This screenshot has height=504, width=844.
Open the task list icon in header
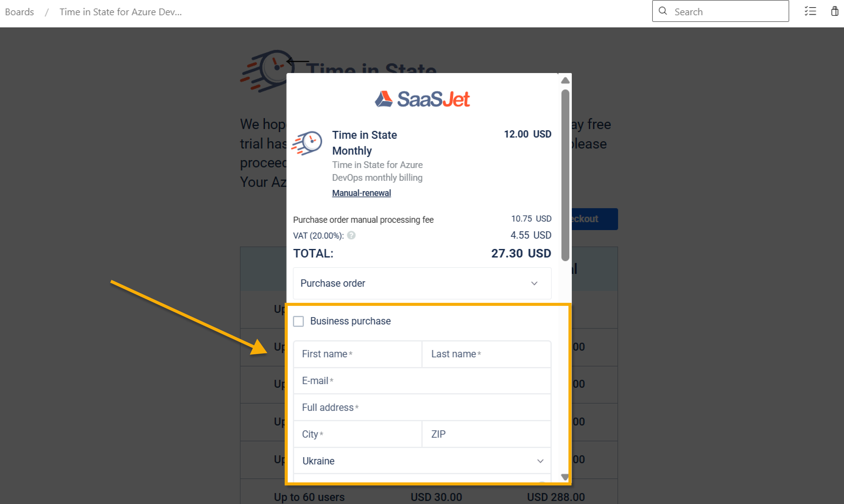[810, 11]
